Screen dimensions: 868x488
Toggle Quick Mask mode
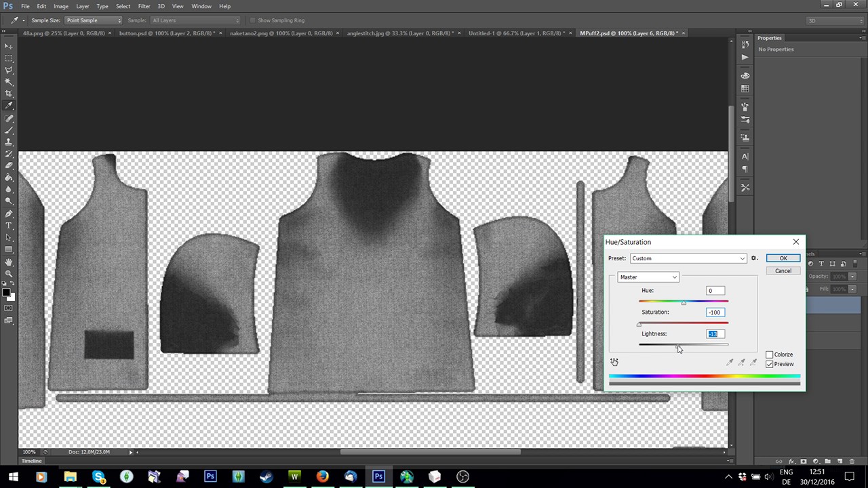[x=9, y=308]
